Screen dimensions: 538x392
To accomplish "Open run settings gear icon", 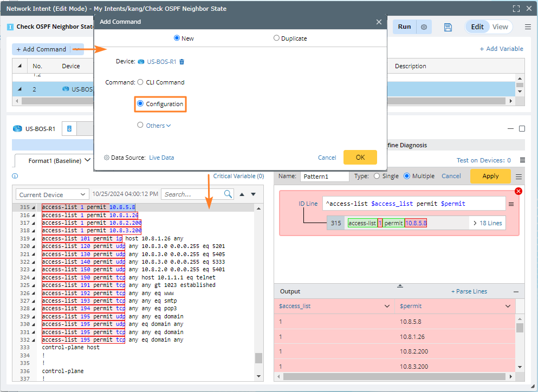I will pos(424,27).
